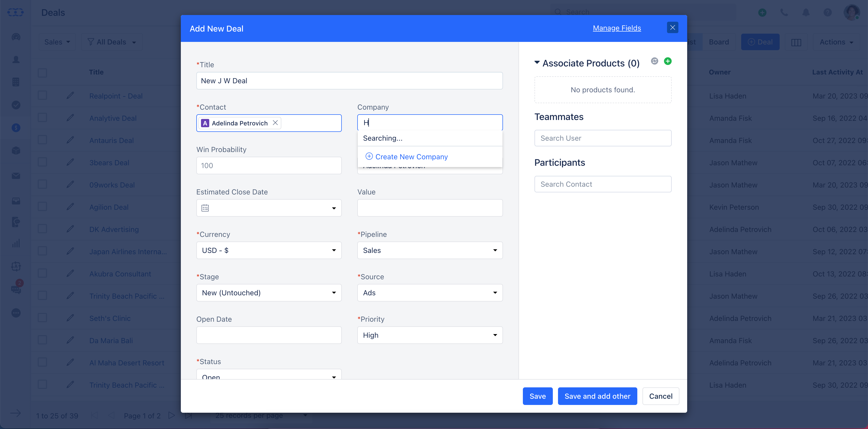Click Save and add other

(x=598, y=396)
